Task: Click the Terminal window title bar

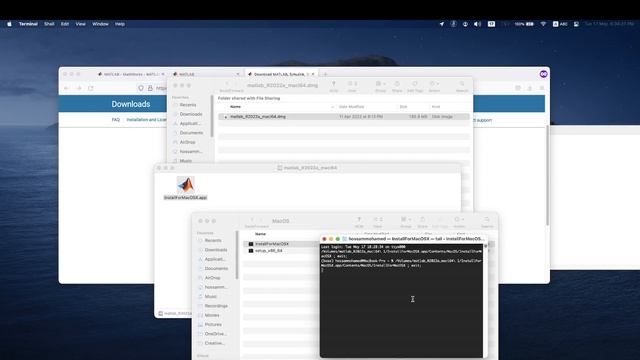Action: pyautogui.click(x=403, y=239)
